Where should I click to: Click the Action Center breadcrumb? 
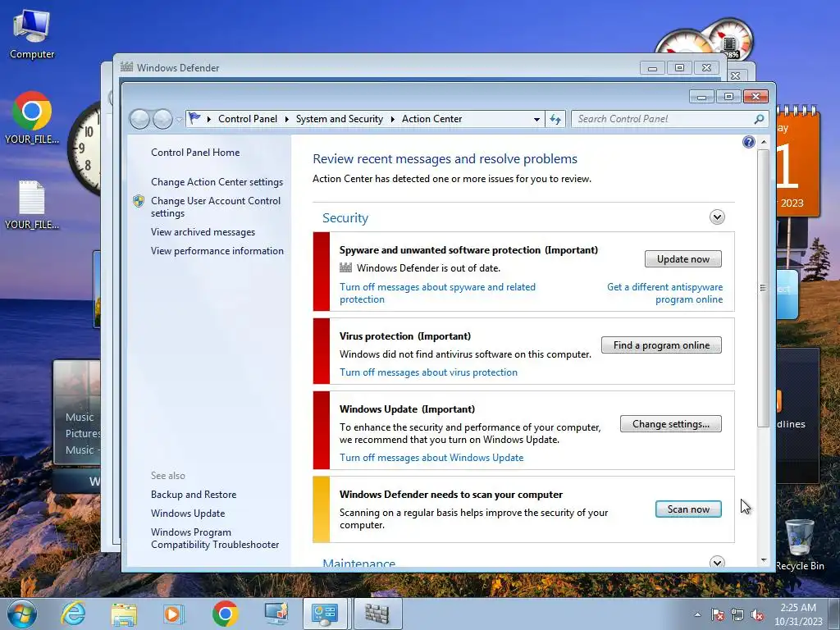coord(431,119)
